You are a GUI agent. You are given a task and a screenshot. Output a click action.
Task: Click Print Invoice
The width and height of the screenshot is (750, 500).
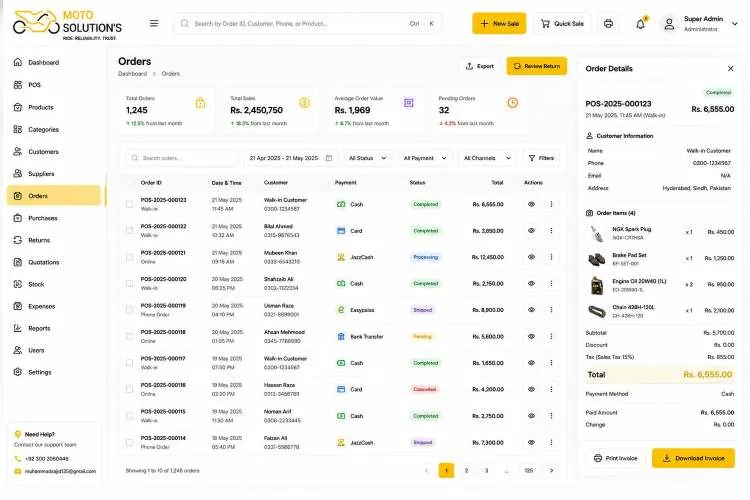point(616,458)
